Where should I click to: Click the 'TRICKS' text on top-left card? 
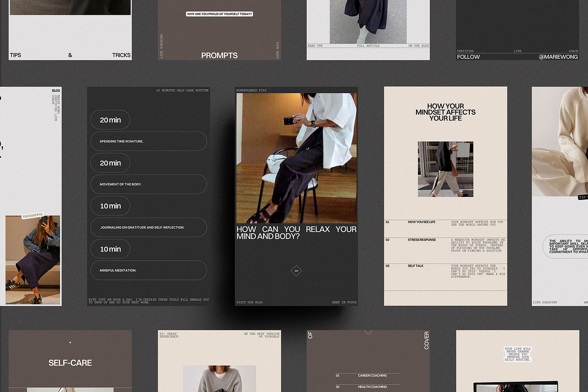coord(122,55)
